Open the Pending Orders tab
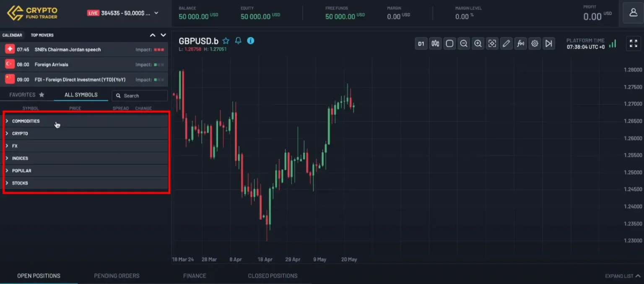Viewport: 644px width, 284px height. pos(117,276)
